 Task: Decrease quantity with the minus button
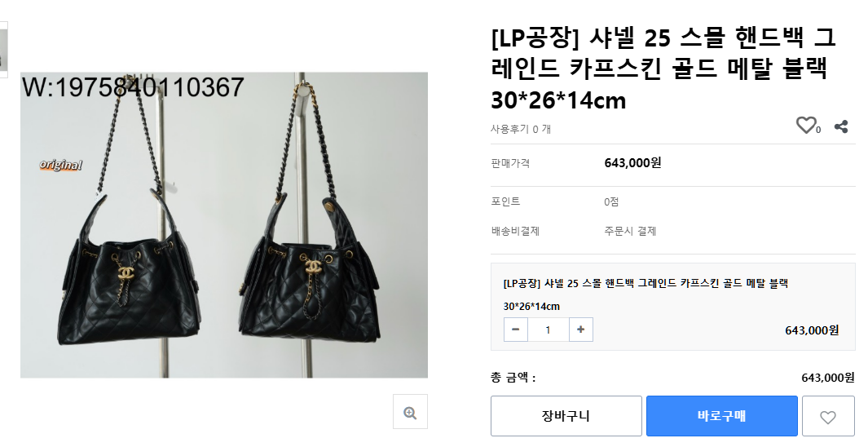(x=515, y=330)
